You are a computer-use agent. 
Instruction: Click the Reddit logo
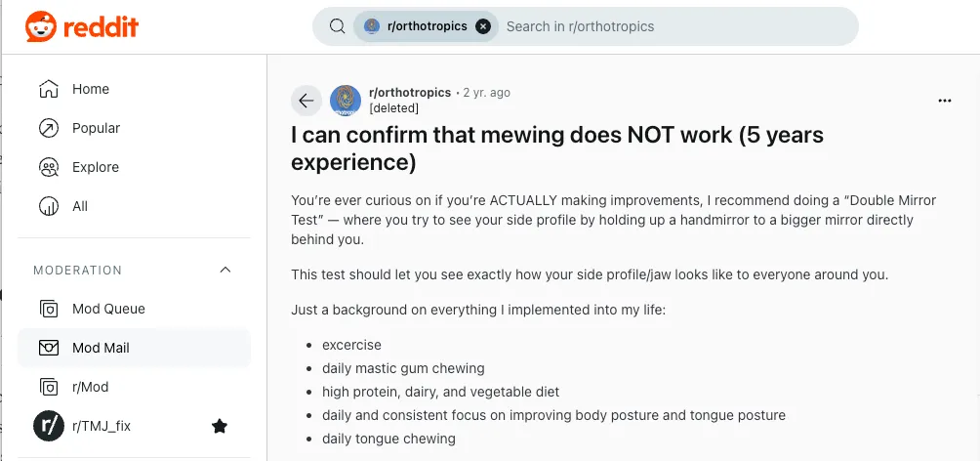(82, 27)
